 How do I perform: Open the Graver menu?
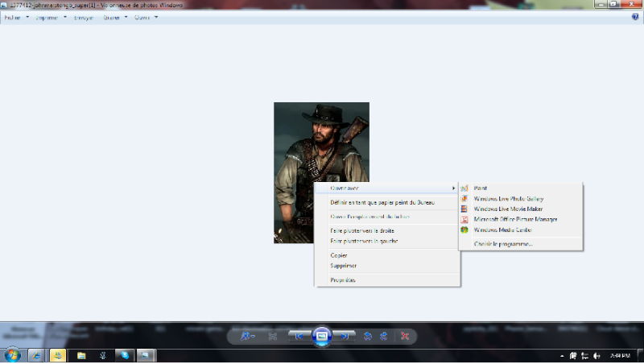coord(115,17)
